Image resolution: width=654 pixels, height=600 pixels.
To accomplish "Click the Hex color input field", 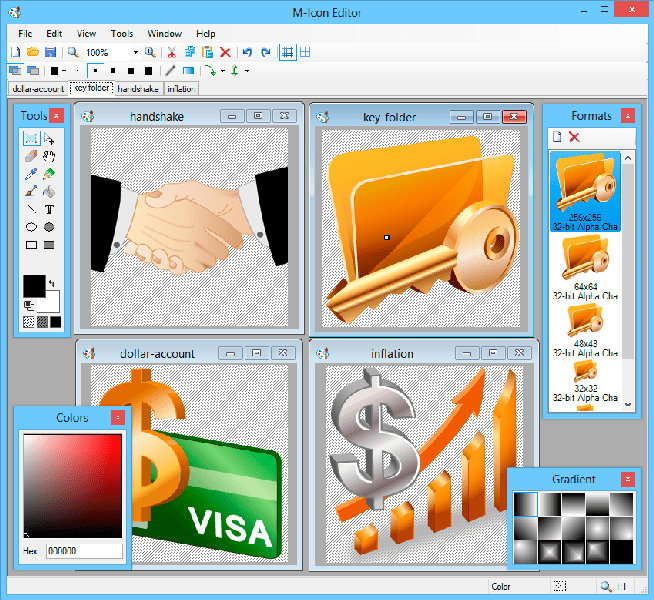I will 84,551.
